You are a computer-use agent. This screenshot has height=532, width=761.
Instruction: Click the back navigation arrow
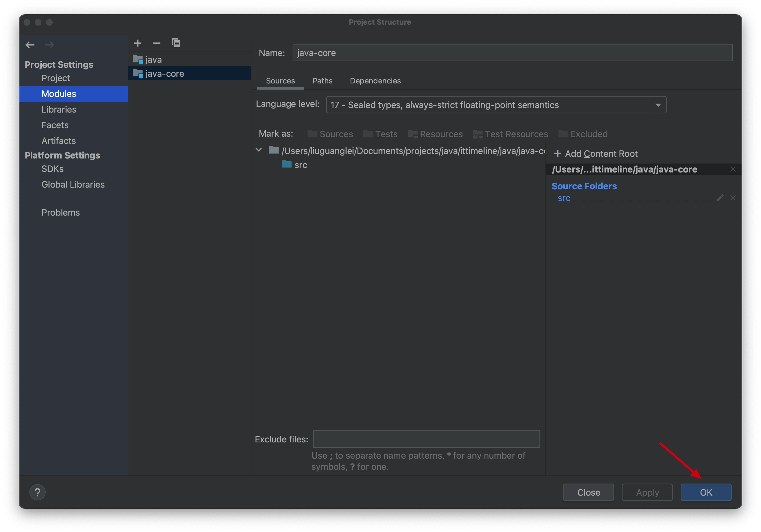pyautogui.click(x=30, y=45)
